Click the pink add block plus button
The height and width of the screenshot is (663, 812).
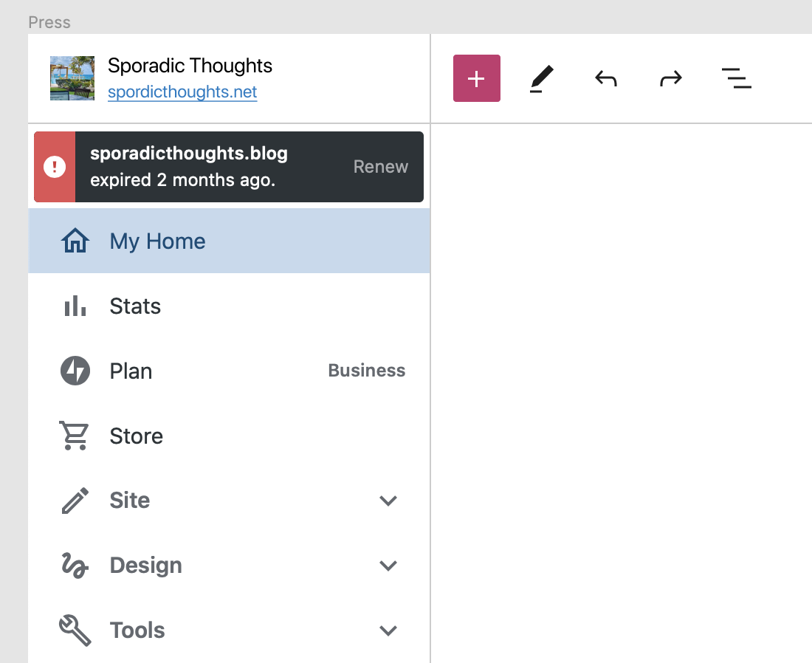pos(476,78)
